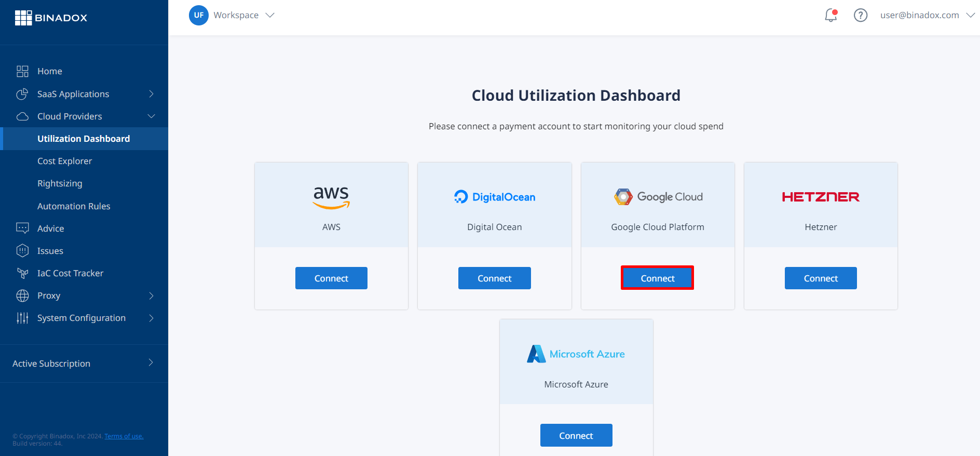Click the Hetzner card name text

(x=821, y=227)
